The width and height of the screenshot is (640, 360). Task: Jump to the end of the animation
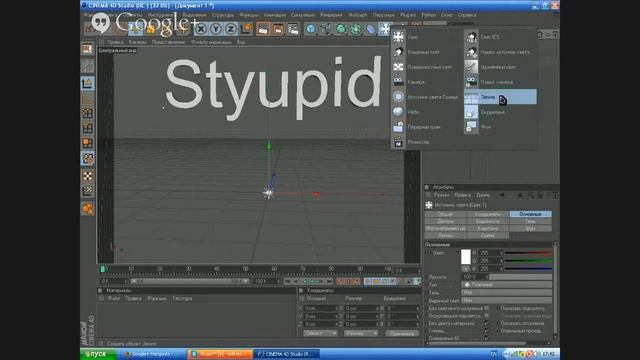pyautogui.click(x=330, y=282)
